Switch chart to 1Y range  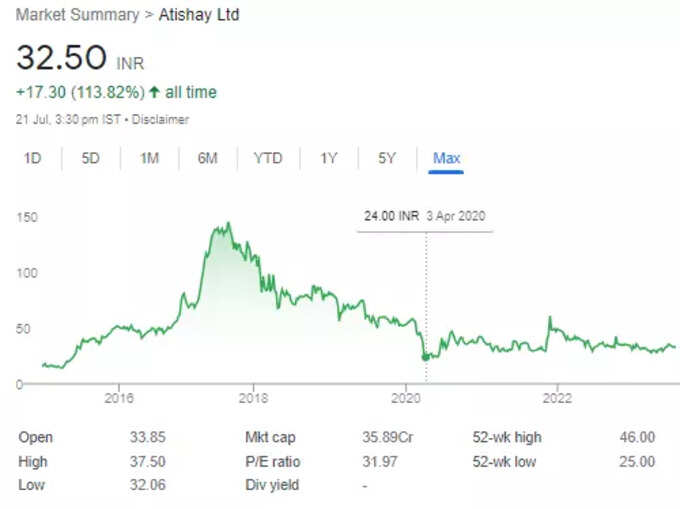[x=328, y=158]
